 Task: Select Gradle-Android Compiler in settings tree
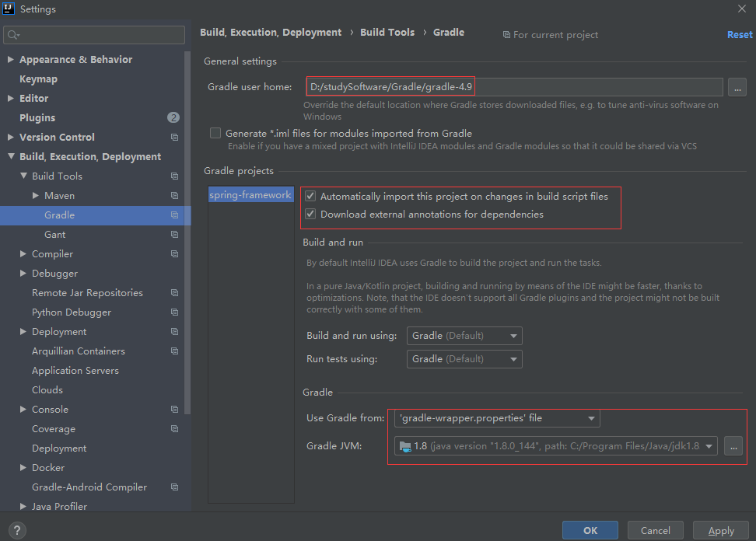[89, 487]
